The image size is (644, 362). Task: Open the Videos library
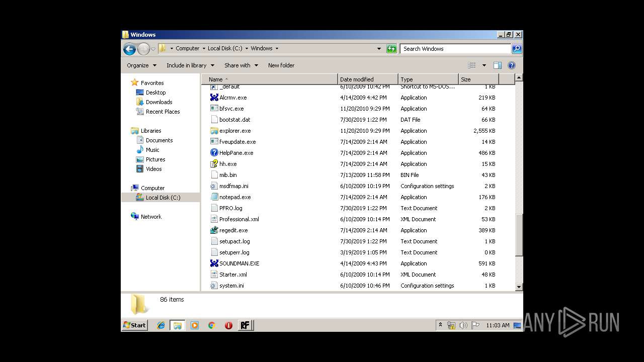(x=153, y=169)
